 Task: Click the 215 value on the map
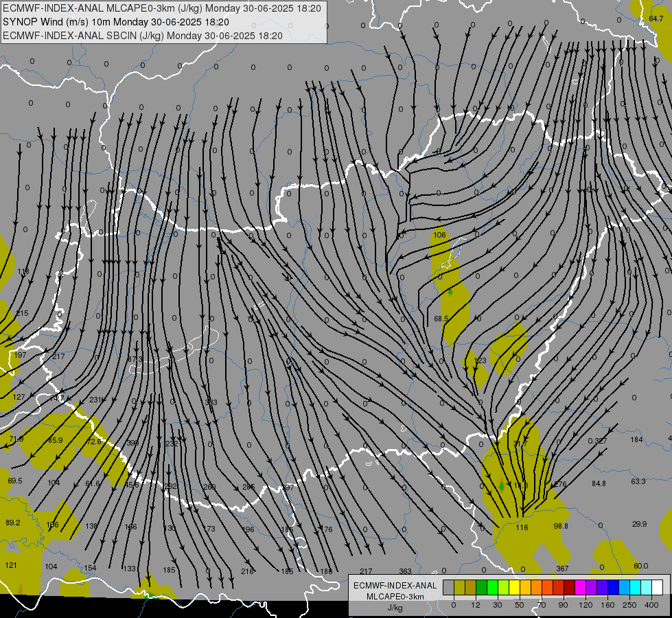point(22,314)
